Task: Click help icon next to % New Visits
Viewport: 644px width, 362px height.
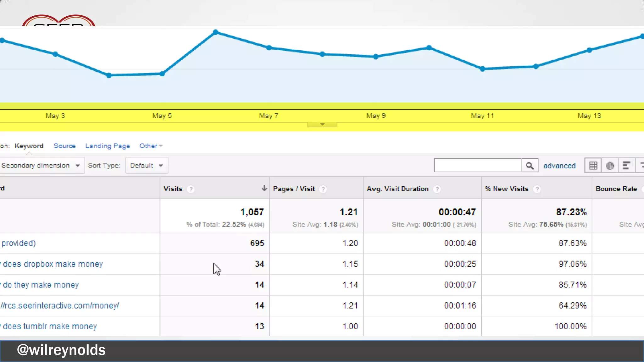Action: click(537, 189)
